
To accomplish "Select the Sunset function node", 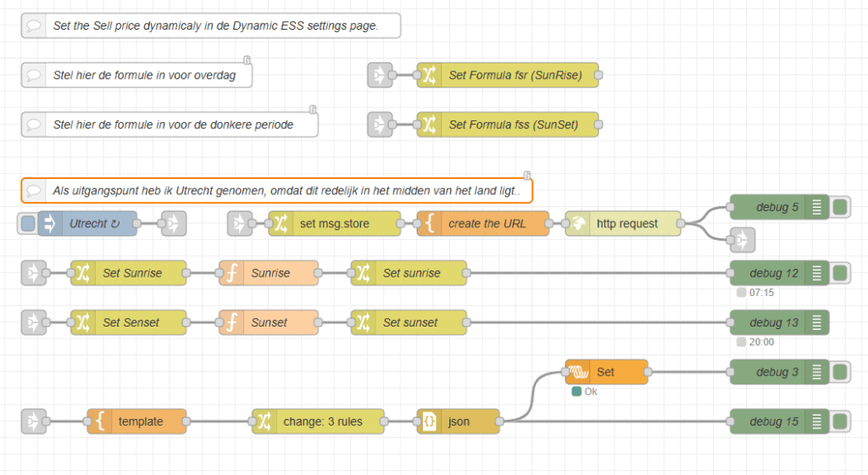I will click(269, 322).
